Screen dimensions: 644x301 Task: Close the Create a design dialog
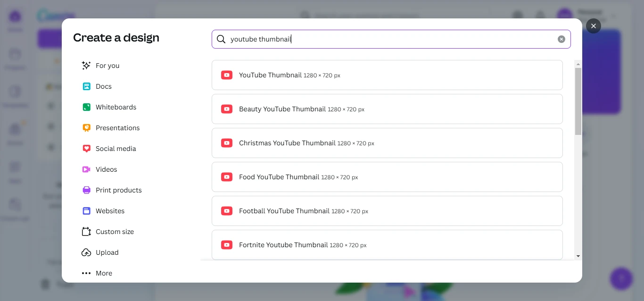coord(594,26)
